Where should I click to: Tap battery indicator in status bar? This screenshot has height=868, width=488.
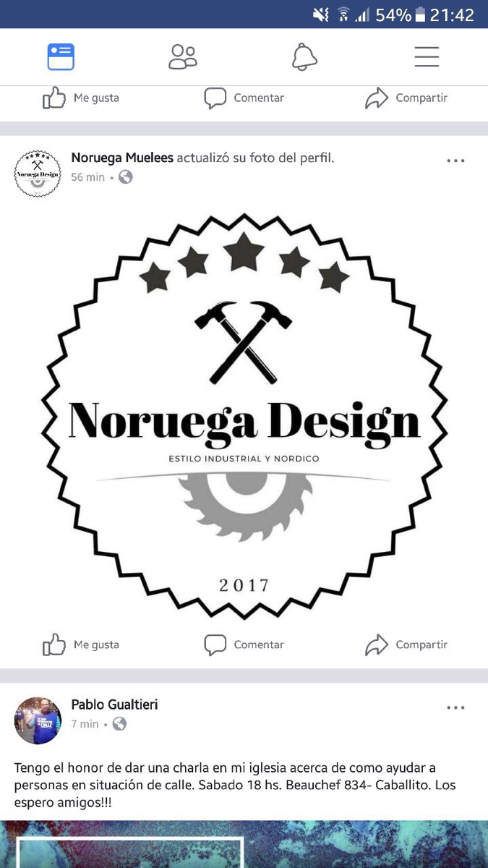coord(420,14)
